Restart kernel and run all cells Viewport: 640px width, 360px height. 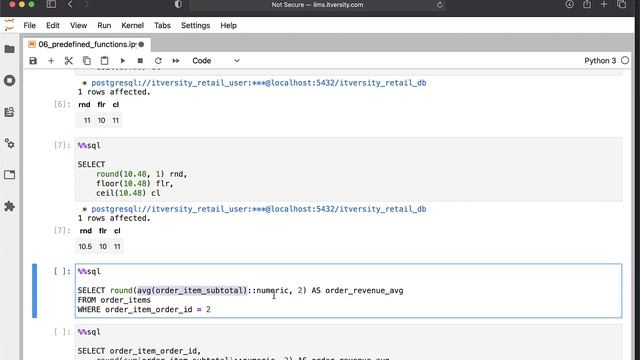pyautogui.click(x=176, y=61)
